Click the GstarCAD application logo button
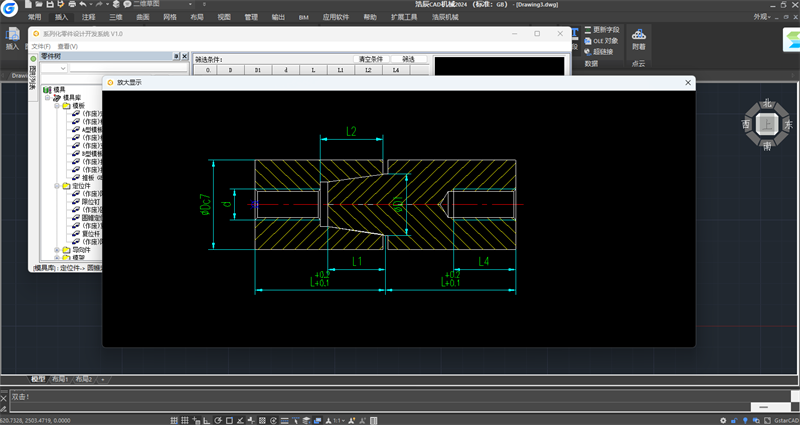 tap(11, 8)
